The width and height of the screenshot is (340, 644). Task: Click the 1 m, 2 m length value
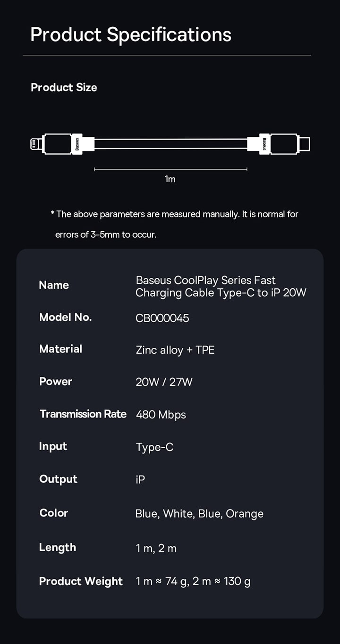156,548
